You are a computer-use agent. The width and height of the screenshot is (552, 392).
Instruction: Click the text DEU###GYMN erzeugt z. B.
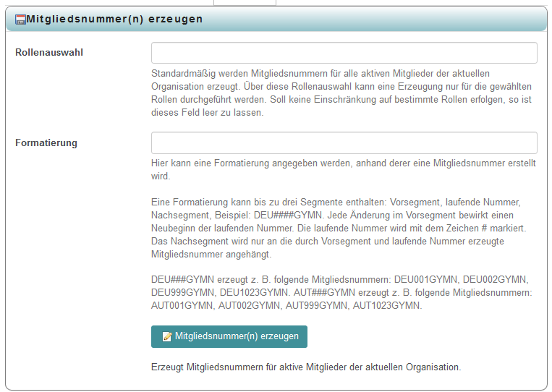(217, 280)
